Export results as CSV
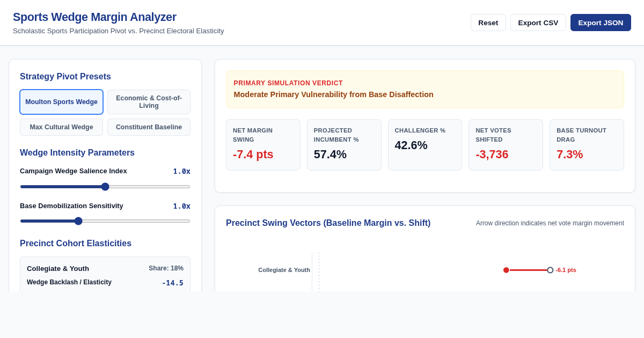 [538, 23]
